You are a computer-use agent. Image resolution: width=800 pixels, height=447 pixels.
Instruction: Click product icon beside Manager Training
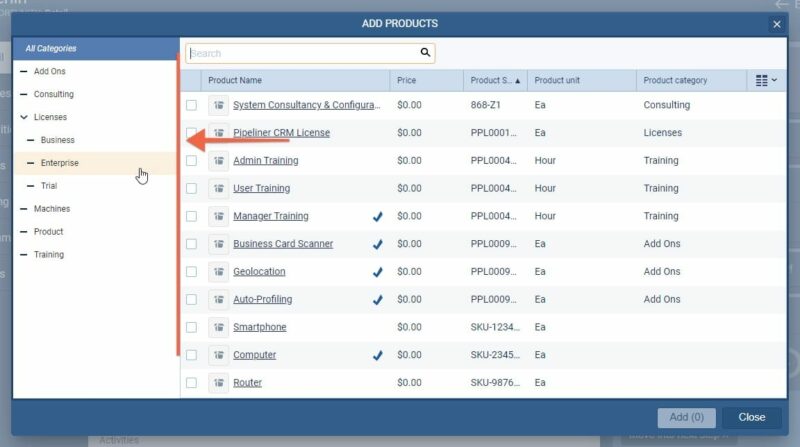tap(218, 216)
